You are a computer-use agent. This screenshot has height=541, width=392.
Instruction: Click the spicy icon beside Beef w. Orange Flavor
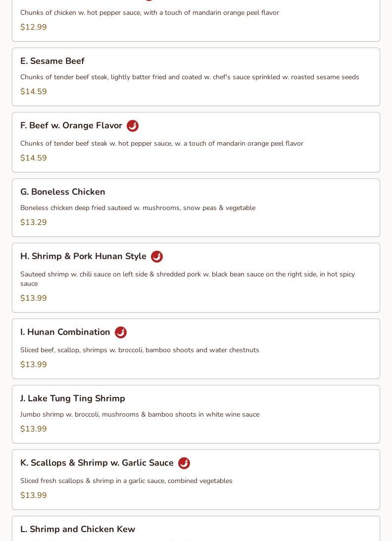click(x=132, y=126)
